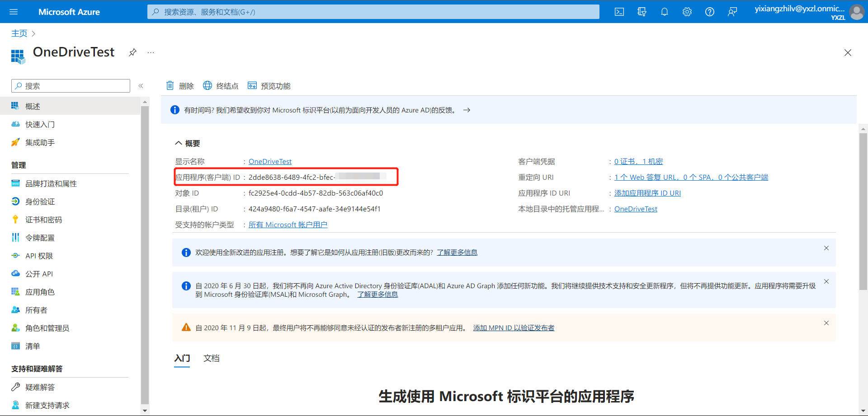The height and width of the screenshot is (416, 868).
Task: Open portal settings gear icon
Action: click(x=687, y=12)
